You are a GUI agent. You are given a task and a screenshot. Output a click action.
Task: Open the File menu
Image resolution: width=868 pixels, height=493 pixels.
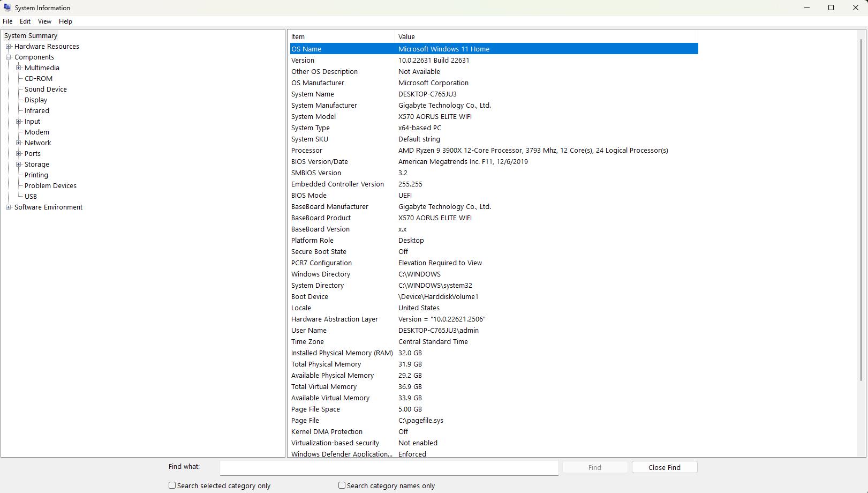[x=7, y=21]
